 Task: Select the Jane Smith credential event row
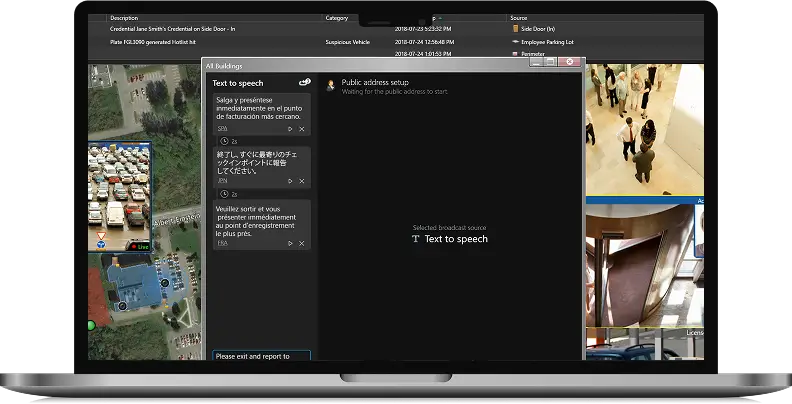tap(172, 29)
